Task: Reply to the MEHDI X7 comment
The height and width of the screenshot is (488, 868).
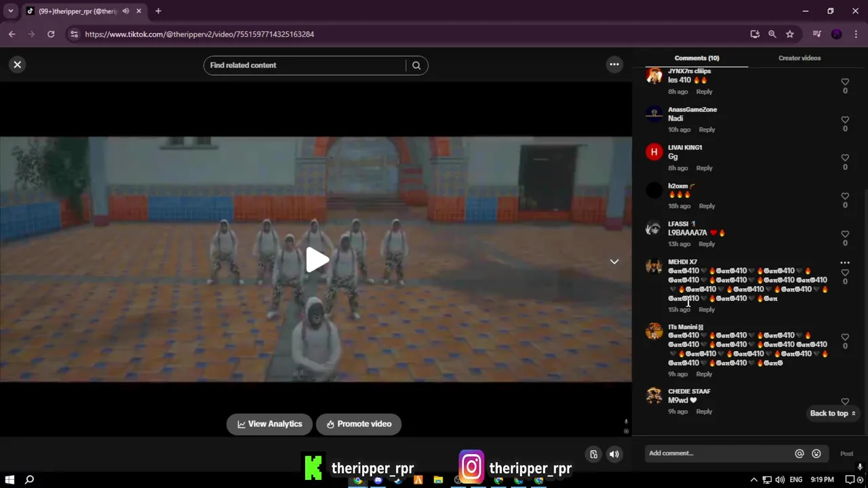Action: [707, 310]
